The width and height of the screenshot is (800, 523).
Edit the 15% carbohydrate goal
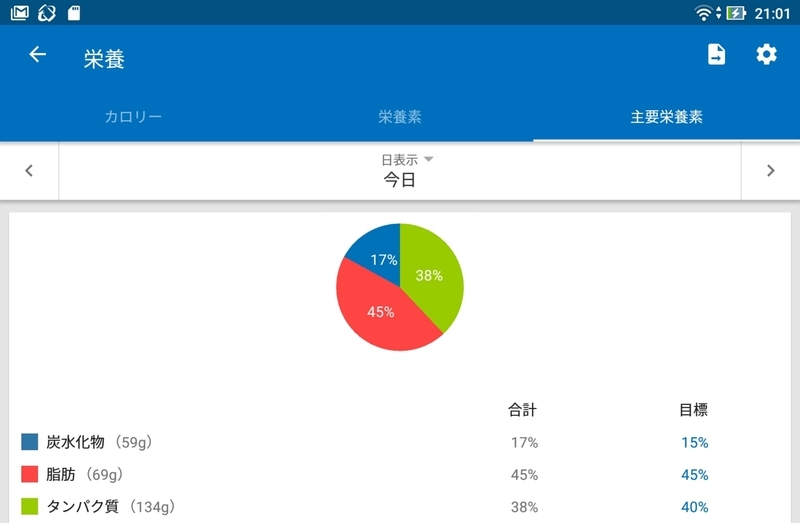[694, 442]
